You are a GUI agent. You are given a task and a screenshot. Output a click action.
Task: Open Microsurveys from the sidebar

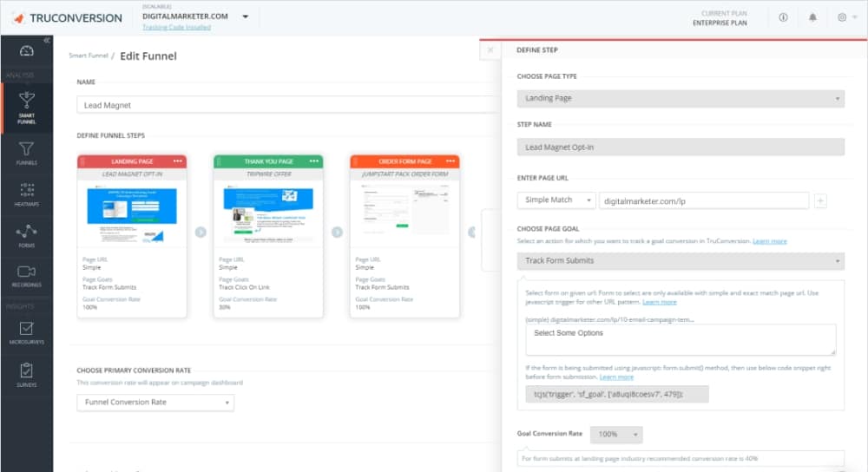coord(26,332)
